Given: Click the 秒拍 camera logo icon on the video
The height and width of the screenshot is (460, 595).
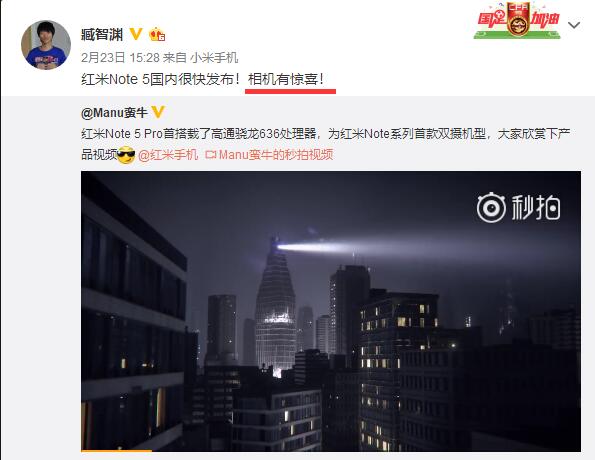Looking at the screenshot, I should (491, 208).
